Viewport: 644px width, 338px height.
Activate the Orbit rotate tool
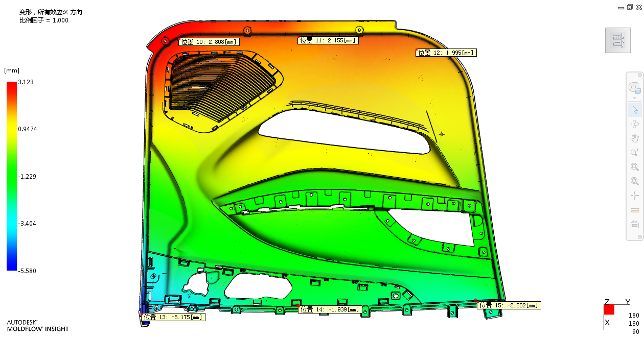(635, 124)
